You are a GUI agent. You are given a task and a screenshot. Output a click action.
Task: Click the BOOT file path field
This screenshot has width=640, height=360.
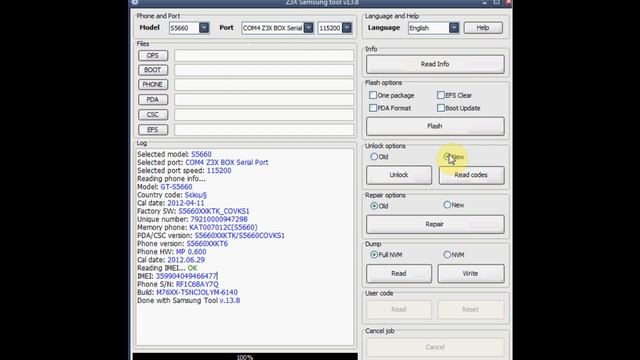point(264,70)
